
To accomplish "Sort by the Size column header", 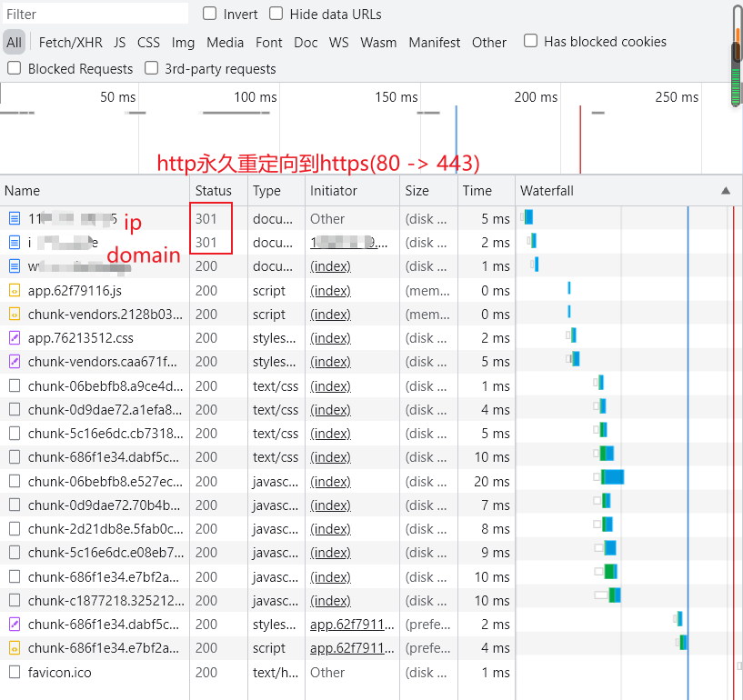I will tap(429, 190).
